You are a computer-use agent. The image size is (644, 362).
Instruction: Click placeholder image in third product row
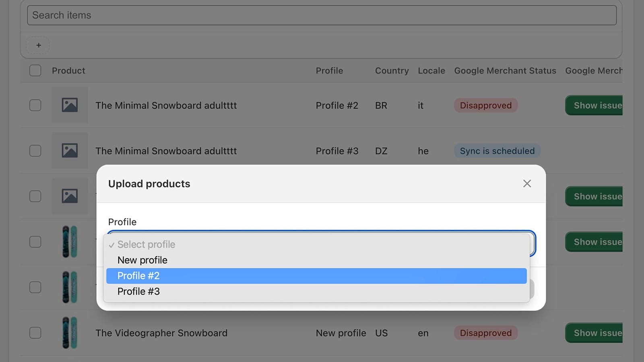point(70,196)
